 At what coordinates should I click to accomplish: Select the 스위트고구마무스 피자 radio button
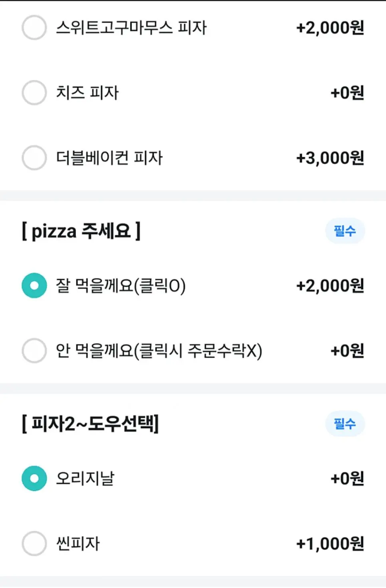34,28
